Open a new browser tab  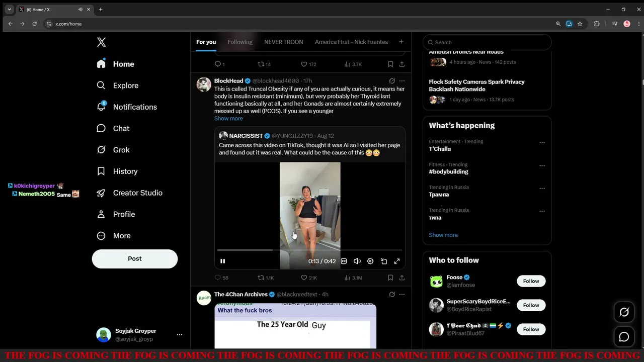(x=100, y=10)
